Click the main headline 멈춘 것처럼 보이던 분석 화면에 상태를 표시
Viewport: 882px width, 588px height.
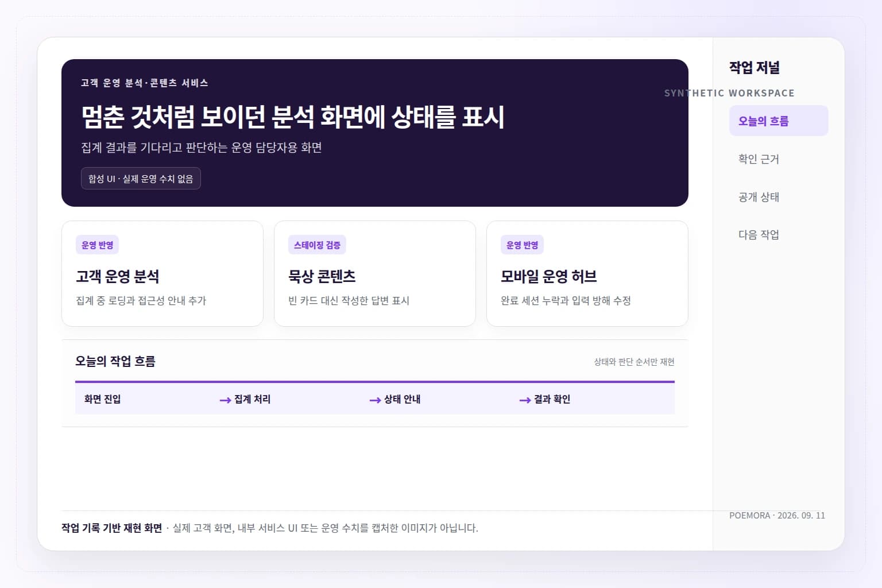[293, 117]
